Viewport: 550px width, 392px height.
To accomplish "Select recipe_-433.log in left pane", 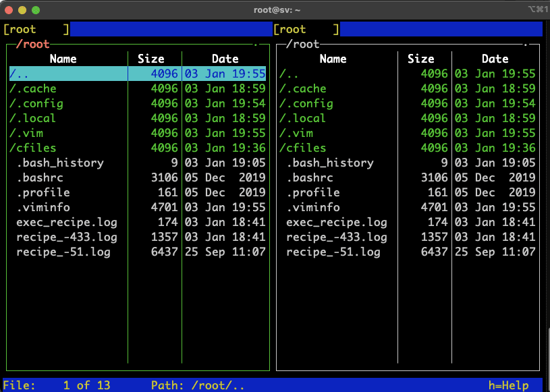I will click(138, 237).
